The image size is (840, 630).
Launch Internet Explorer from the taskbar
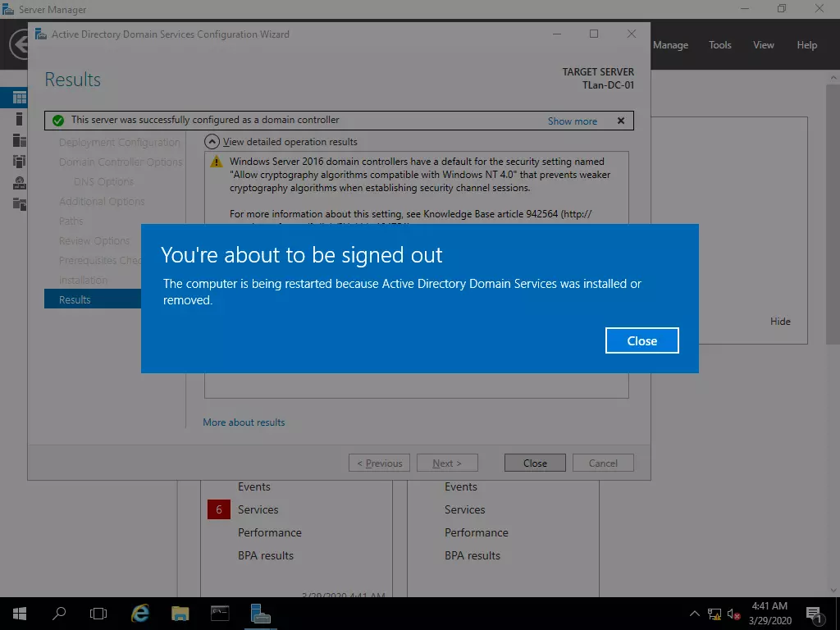(140, 614)
